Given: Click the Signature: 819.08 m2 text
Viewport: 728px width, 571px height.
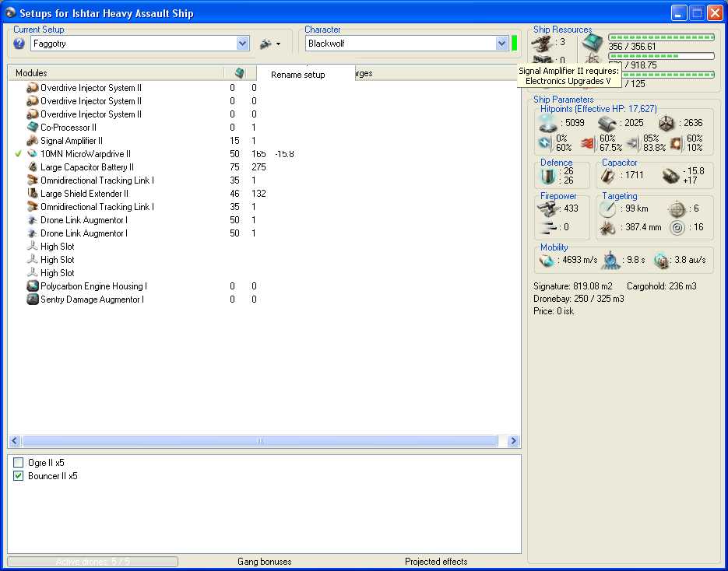Looking at the screenshot, I should [x=573, y=286].
